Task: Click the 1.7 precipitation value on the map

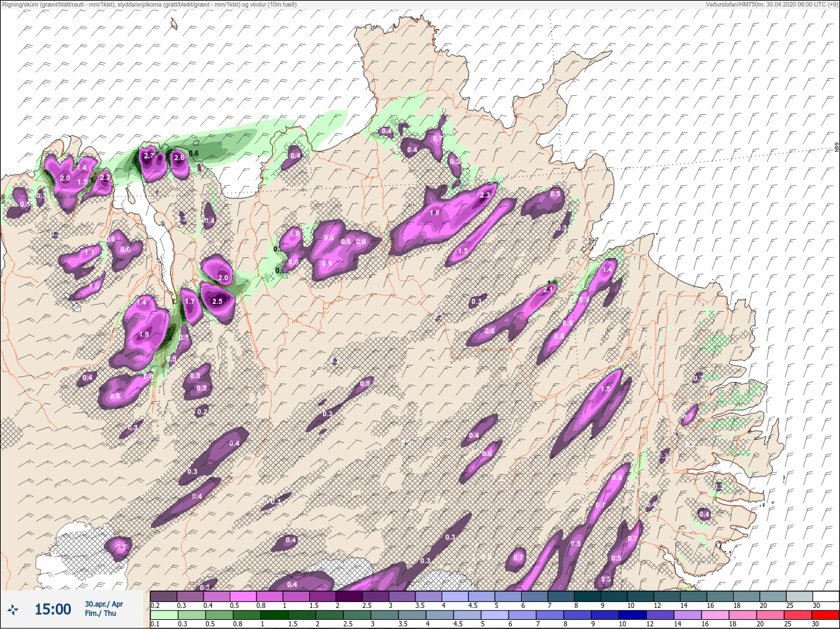Action: pos(190,302)
